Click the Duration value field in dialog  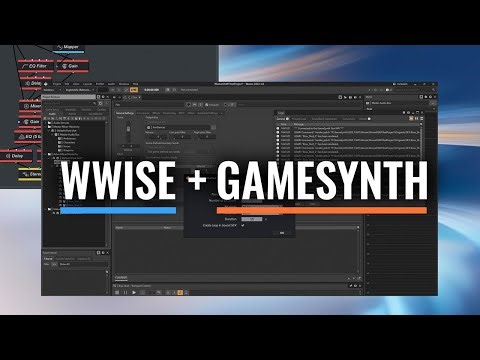(252, 219)
